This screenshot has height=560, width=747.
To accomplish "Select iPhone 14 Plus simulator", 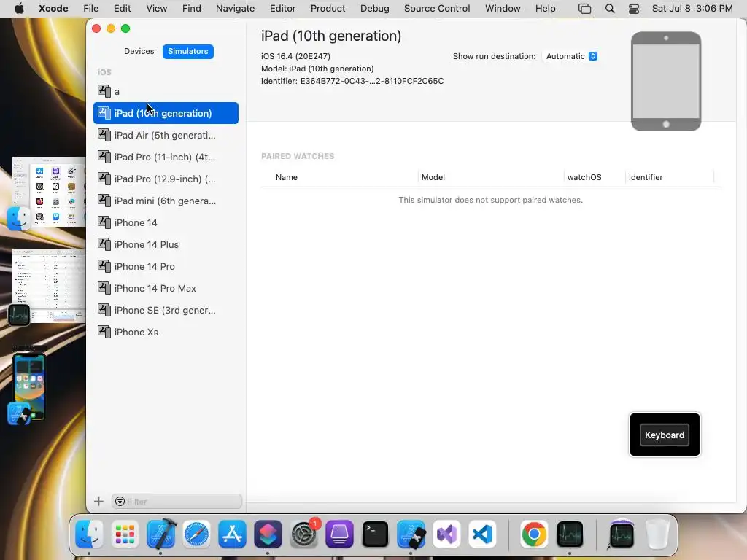I will click(166, 244).
